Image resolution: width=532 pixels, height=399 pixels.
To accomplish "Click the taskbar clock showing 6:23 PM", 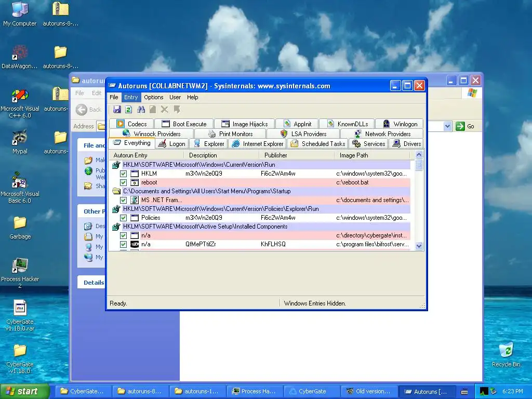I will [512, 391].
